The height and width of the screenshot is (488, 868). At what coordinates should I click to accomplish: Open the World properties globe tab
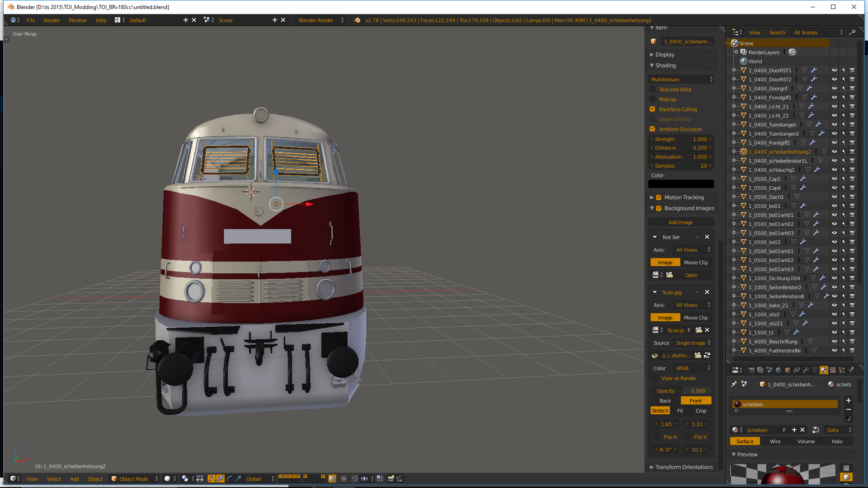coord(778,370)
